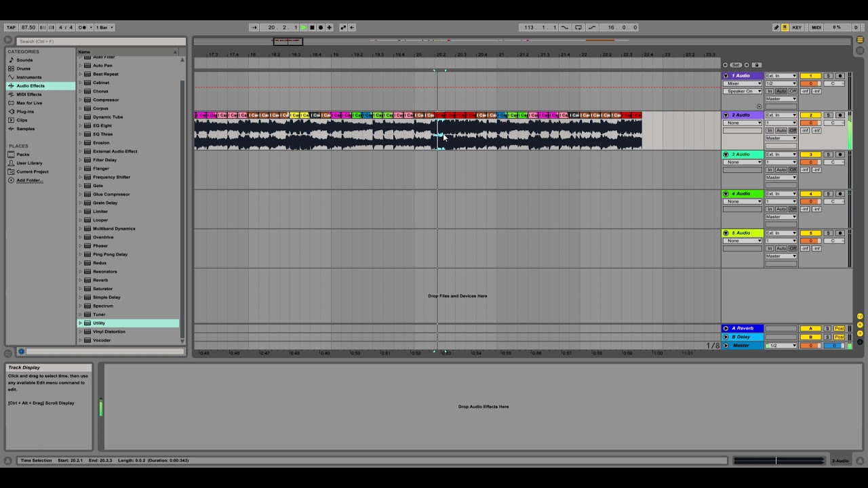Toggle the MIDI map mode switch
868x488 pixels.
pyautogui.click(x=816, y=27)
